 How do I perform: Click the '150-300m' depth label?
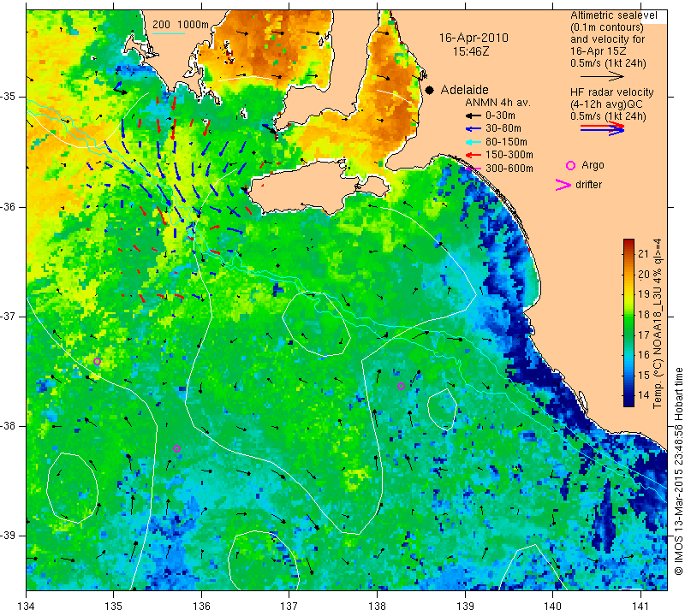pos(509,155)
